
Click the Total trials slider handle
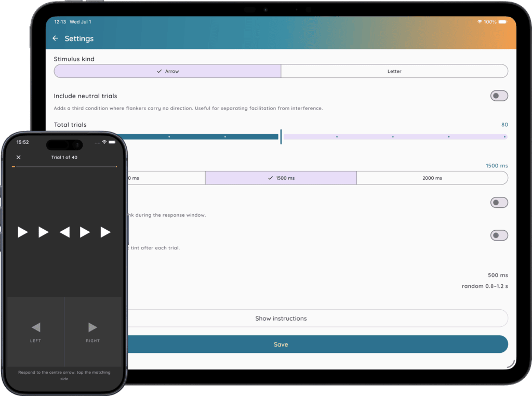coord(281,137)
